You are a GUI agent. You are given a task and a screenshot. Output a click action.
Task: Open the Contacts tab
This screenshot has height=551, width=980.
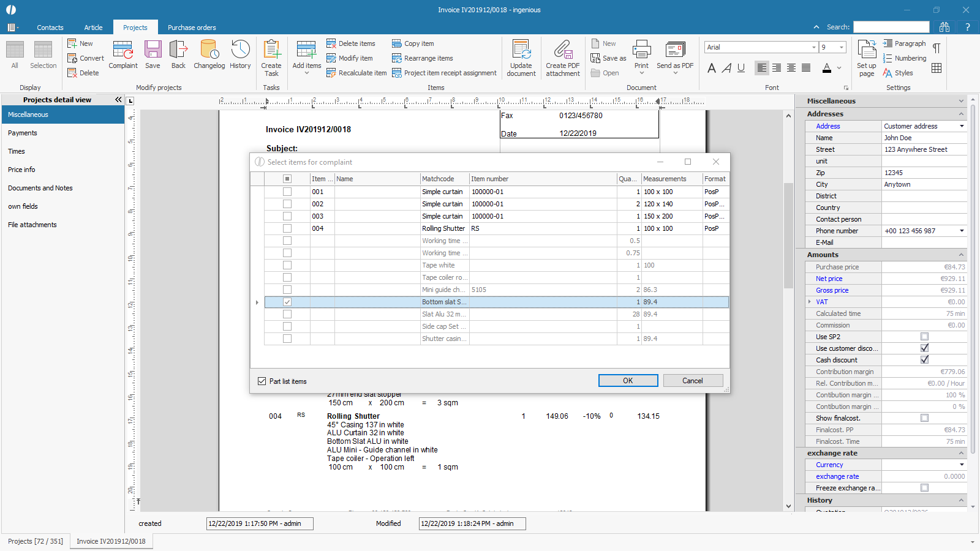click(50, 28)
